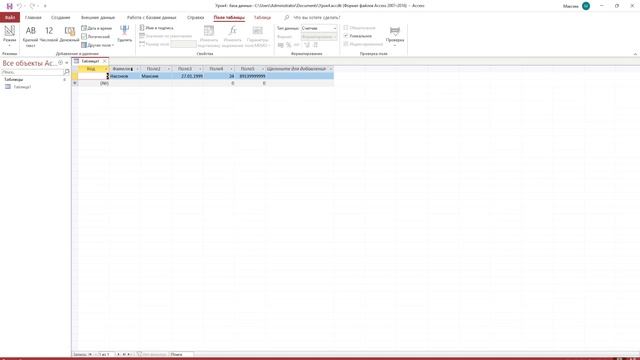Open the Тип данных combo box
Screen dimensions: 640x360
(319, 28)
